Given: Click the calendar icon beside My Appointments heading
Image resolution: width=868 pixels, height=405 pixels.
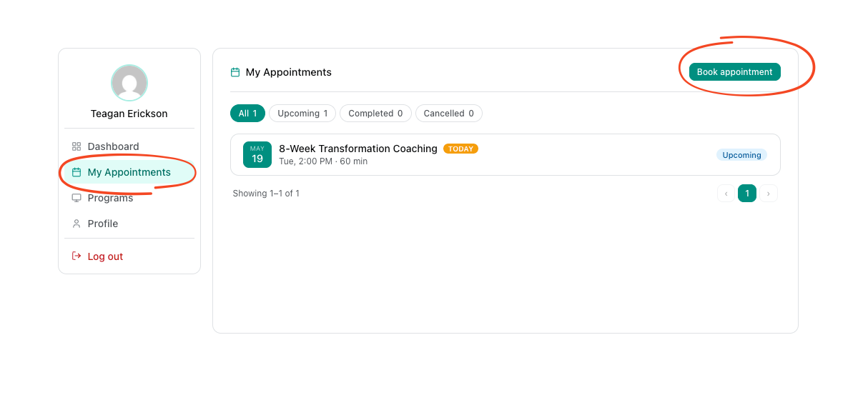Looking at the screenshot, I should coord(235,72).
